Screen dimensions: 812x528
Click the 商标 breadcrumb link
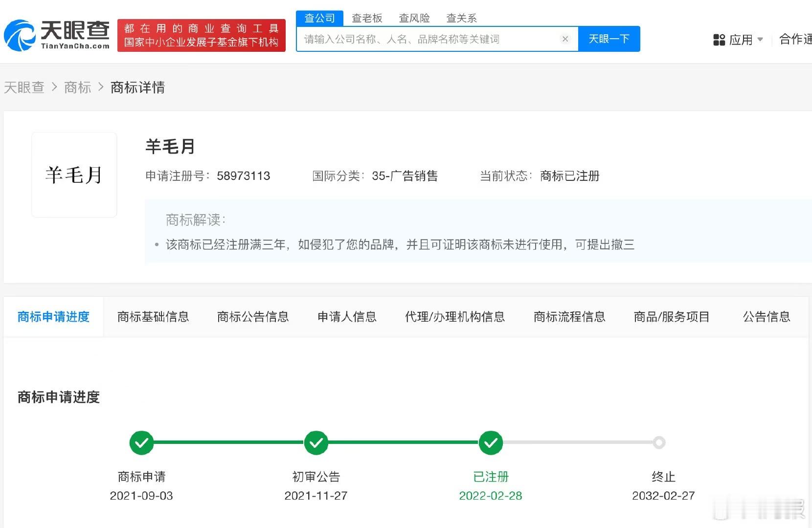78,88
